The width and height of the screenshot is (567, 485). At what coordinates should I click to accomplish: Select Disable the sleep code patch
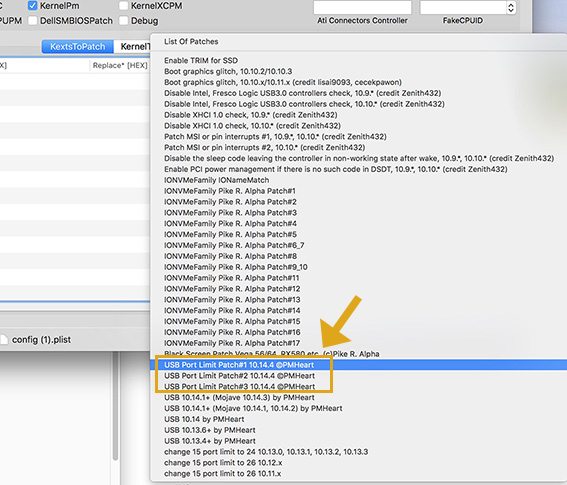point(359,158)
